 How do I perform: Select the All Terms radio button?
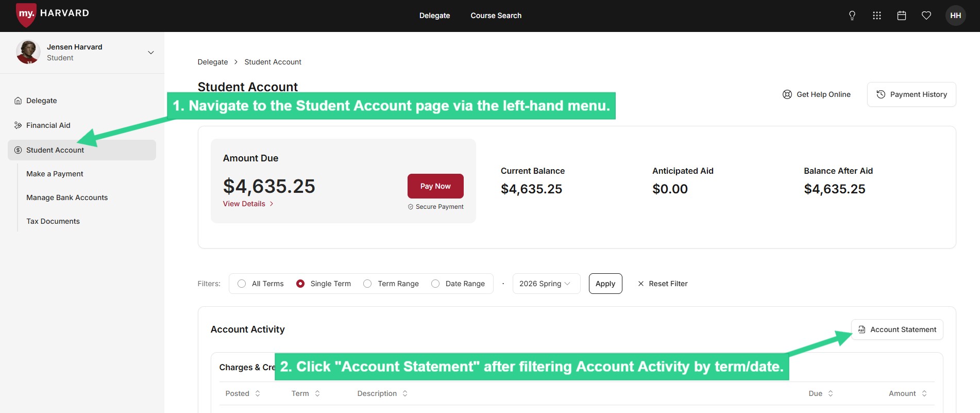coord(242,284)
